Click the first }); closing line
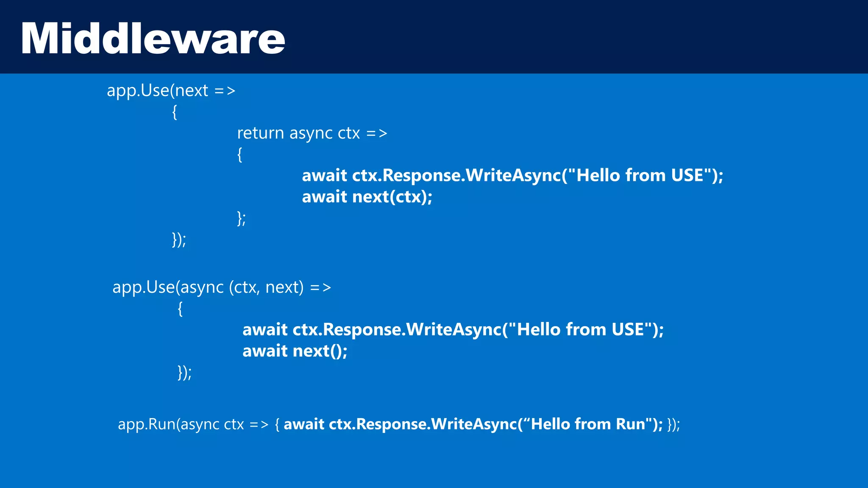Screen dimensions: 868x488 click(x=179, y=240)
